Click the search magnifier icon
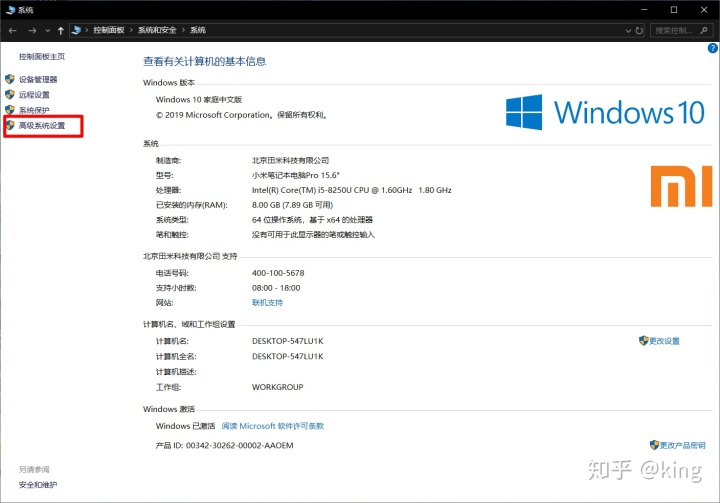Image resolution: width=720 pixels, height=503 pixels. tap(704, 30)
